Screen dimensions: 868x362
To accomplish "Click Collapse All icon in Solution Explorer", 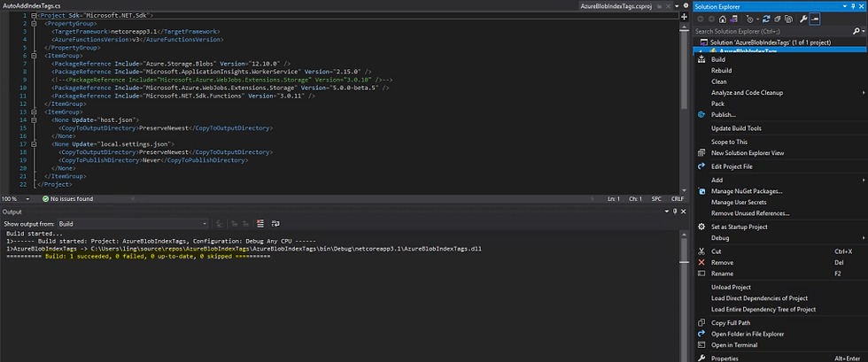I will (778, 19).
